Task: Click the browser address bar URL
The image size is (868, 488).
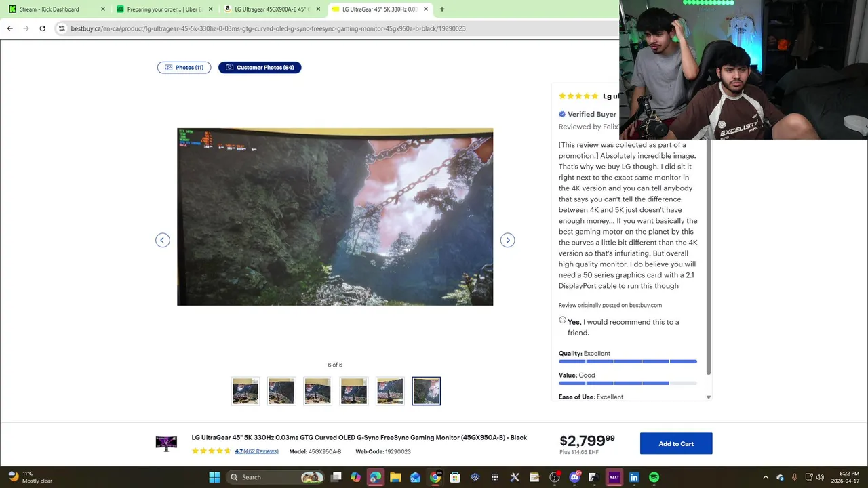Action: pyautogui.click(x=268, y=28)
